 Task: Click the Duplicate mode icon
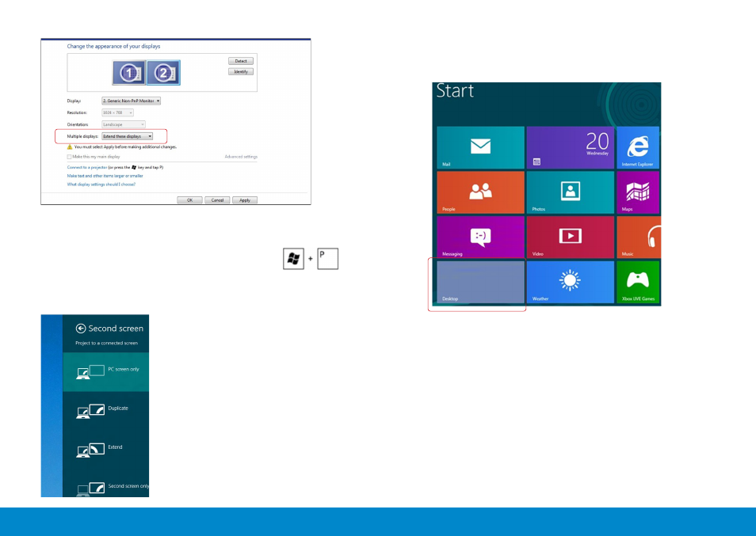90,411
